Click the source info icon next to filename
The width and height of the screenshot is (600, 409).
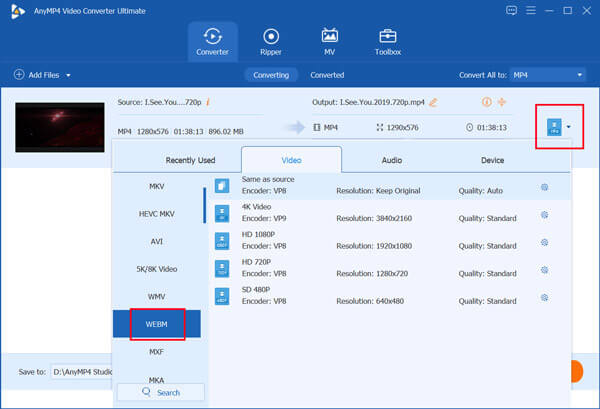coord(208,102)
